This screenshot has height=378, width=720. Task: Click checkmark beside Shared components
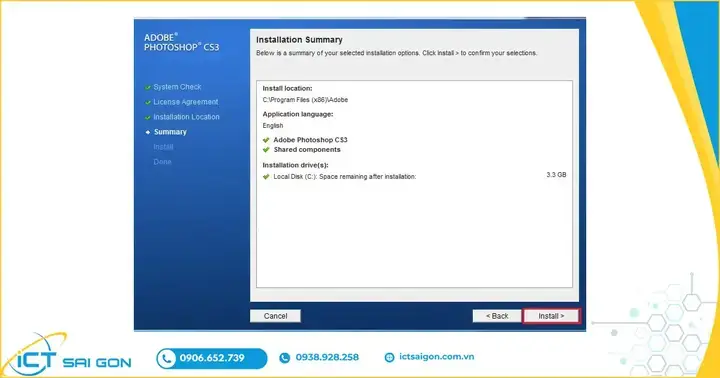[266, 150]
